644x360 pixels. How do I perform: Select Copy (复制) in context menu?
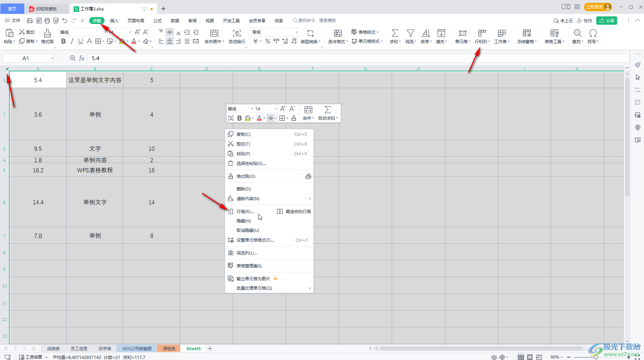269,134
